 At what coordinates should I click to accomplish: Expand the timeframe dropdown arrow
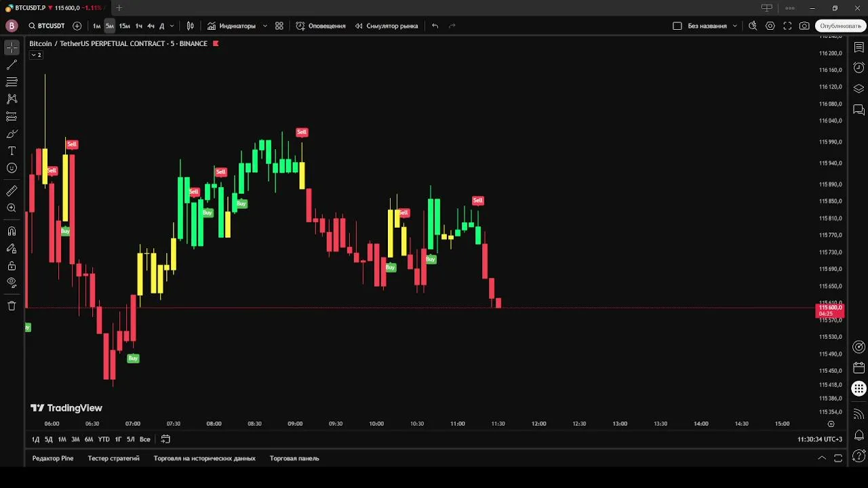[172, 26]
